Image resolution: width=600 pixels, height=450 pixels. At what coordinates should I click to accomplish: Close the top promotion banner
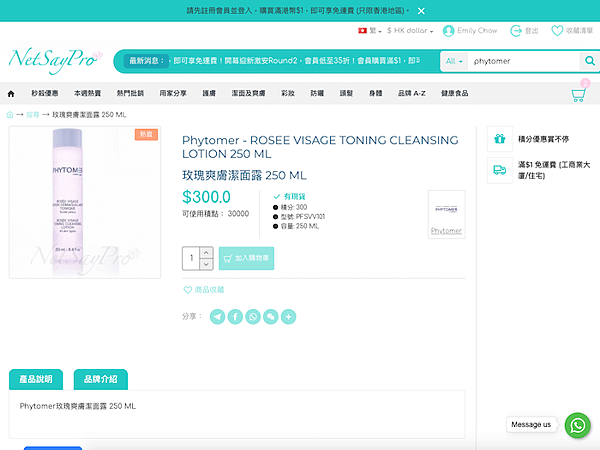coord(421,11)
